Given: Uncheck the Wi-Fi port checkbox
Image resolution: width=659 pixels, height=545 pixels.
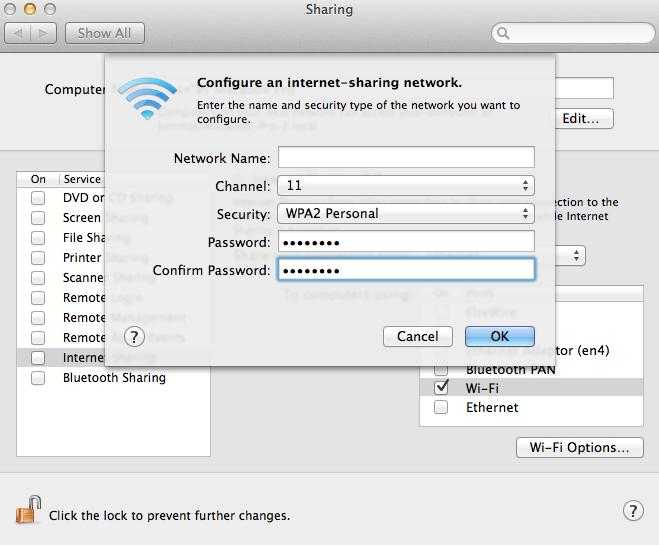Looking at the screenshot, I should (x=441, y=387).
